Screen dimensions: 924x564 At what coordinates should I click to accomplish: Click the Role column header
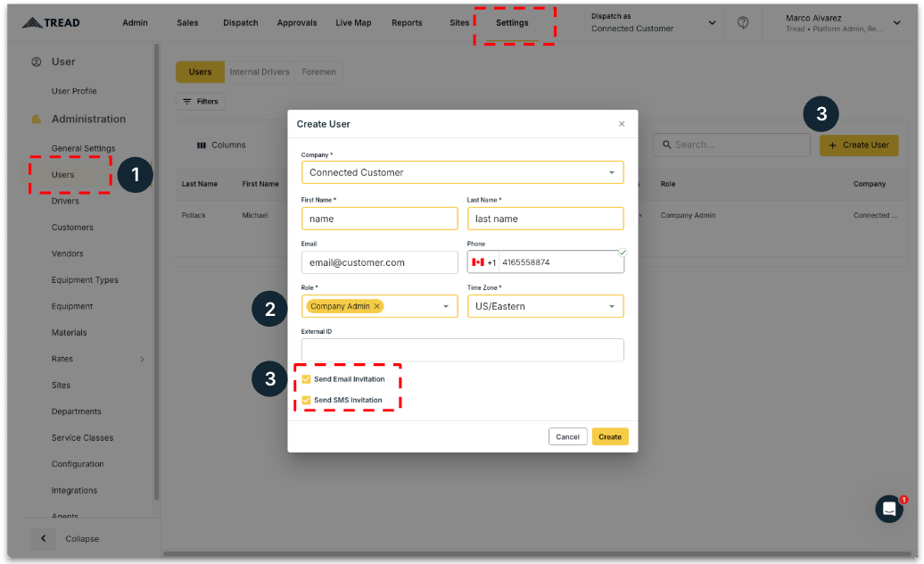[x=668, y=184]
